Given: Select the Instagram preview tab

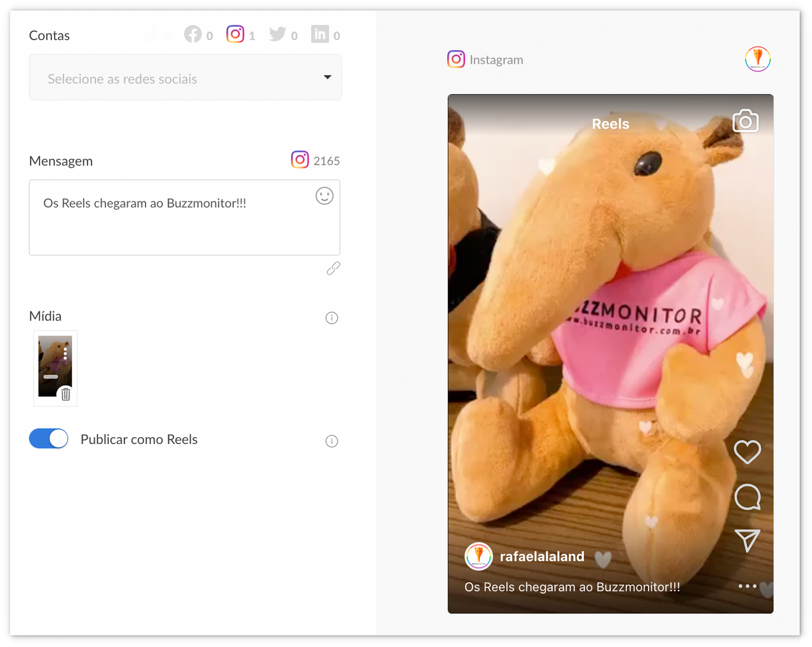Looking at the screenshot, I should click(486, 59).
